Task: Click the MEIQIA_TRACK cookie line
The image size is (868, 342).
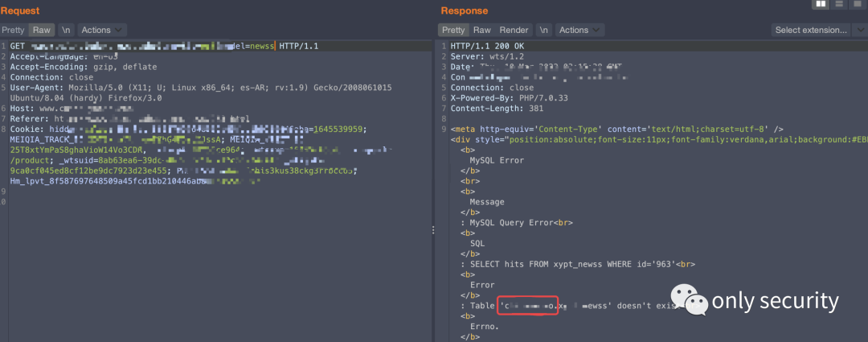Action: (158, 140)
